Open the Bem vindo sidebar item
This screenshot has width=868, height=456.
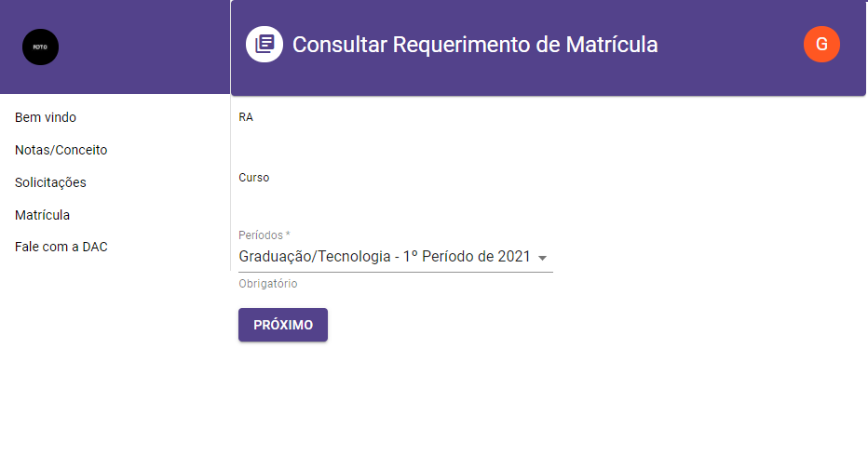coord(46,117)
